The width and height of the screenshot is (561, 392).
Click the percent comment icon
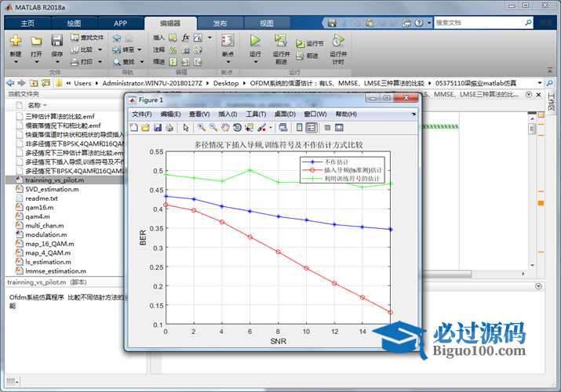pyautogui.click(x=173, y=49)
